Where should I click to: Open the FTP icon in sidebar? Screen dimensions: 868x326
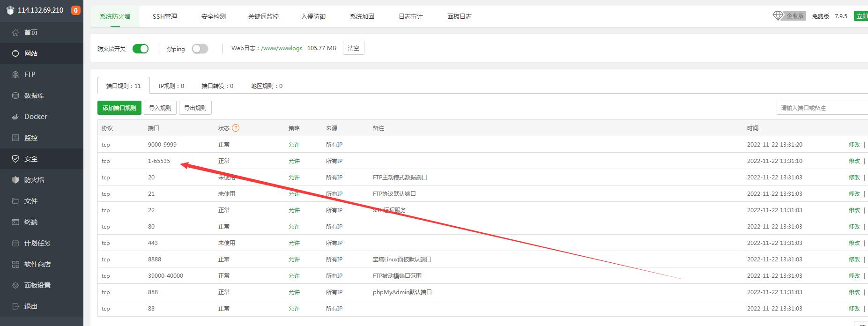[15, 74]
